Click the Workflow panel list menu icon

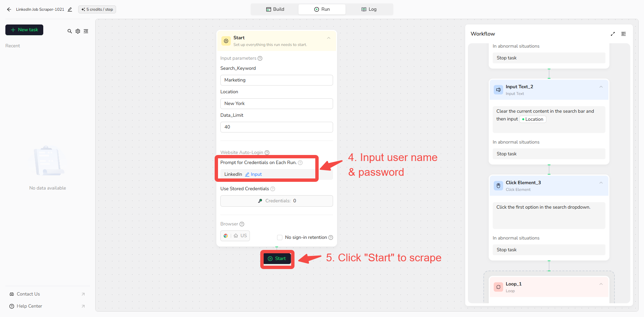(x=624, y=34)
